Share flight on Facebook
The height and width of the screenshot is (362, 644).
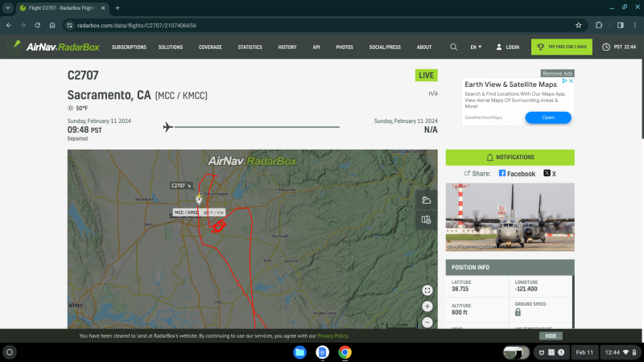[x=517, y=174]
